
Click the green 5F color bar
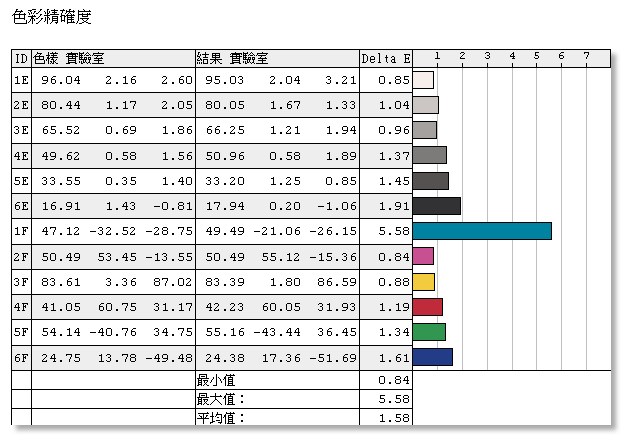pyautogui.click(x=429, y=331)
